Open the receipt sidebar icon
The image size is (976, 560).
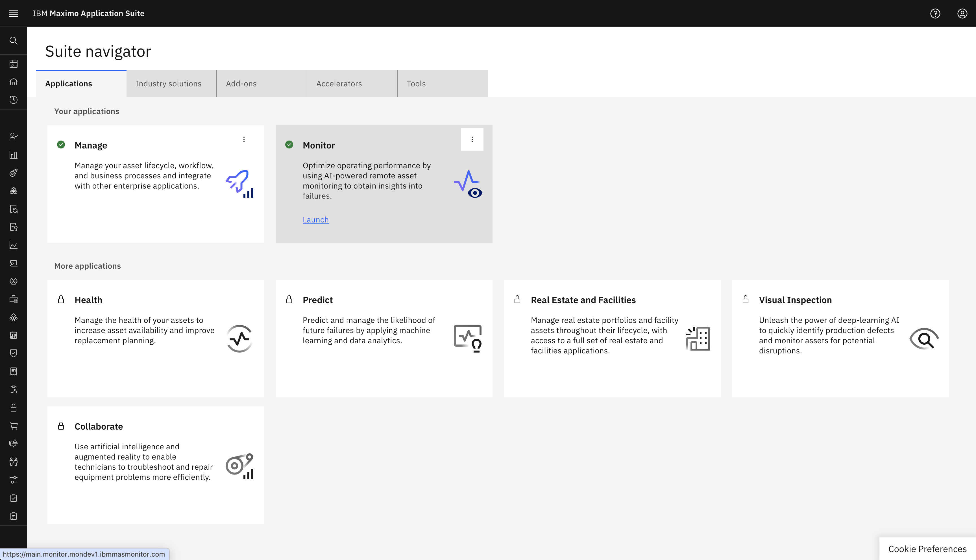coord(14,371)
